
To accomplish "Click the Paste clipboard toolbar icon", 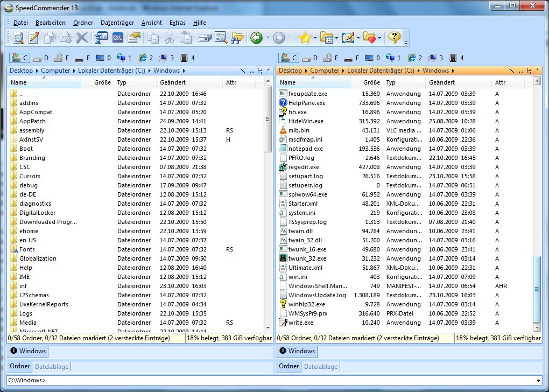I will coord(185,38).
